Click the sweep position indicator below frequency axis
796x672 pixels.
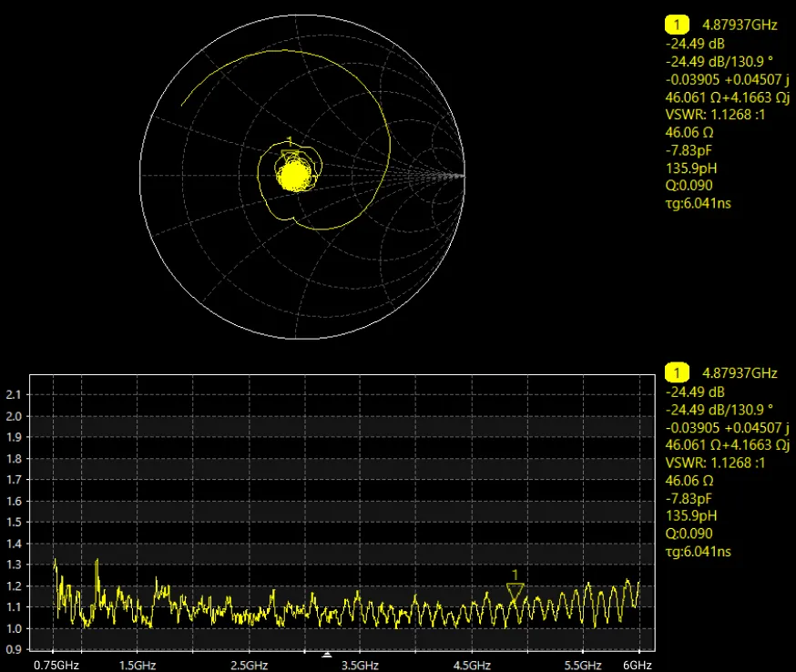click(x=327, y=655)
